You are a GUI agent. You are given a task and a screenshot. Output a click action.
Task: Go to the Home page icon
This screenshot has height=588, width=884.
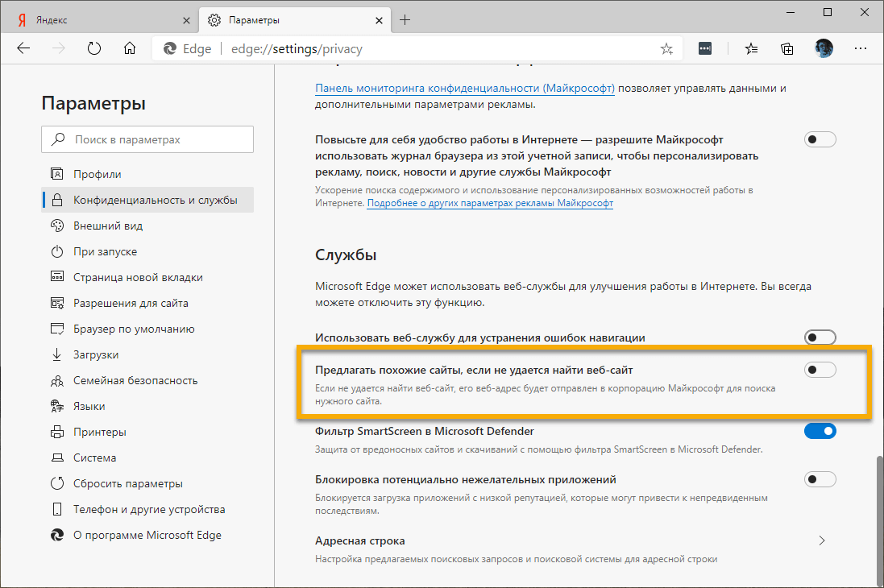point(130,48)
